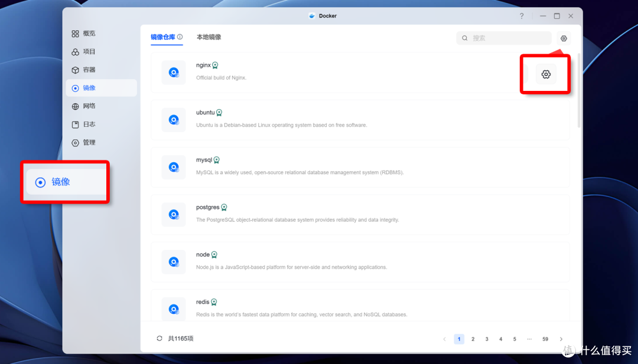Go to previous page arrow
This screenshot has width=638, height=364.
coord(444,339)
